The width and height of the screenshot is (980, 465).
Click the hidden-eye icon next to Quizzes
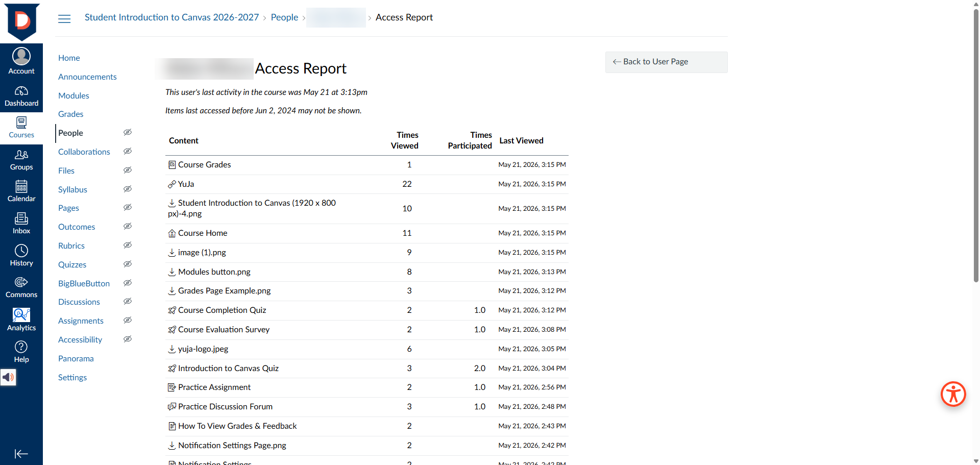tap(128, 264)
